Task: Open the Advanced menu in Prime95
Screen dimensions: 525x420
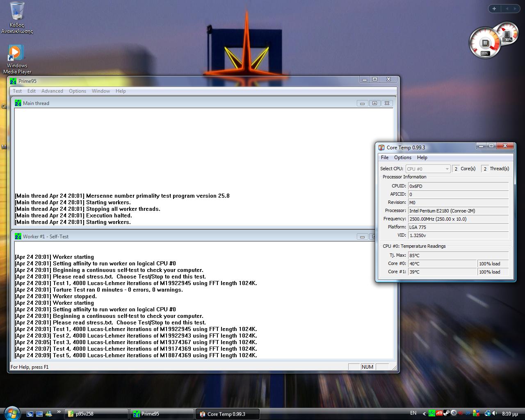Action: [x=52, y=91]
